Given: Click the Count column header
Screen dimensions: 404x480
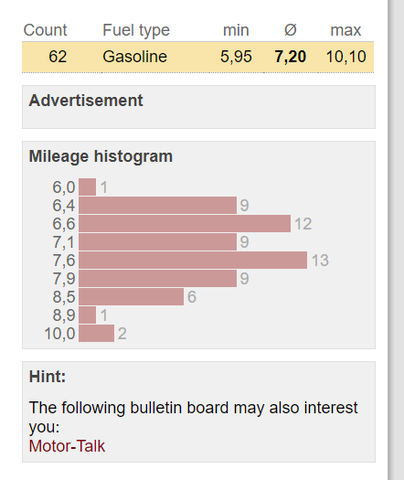Looking at the screenshot, I should coord(45,30).
